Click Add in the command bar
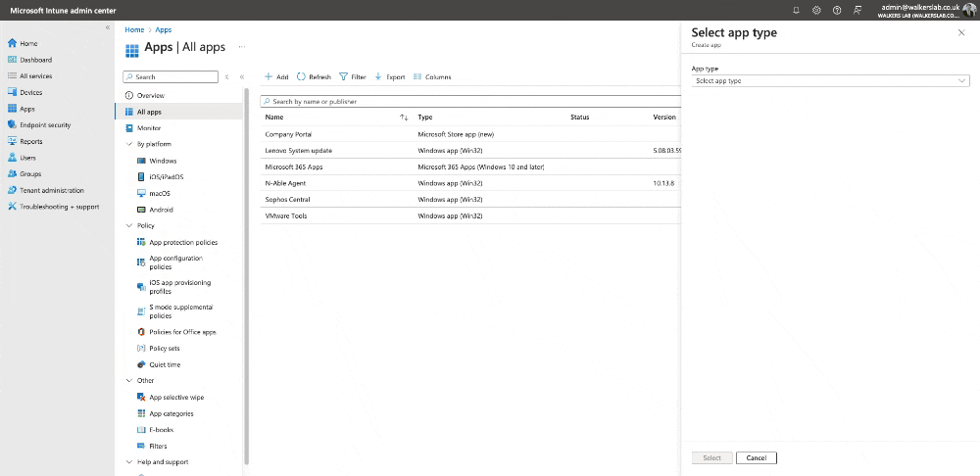 [276, 76]
